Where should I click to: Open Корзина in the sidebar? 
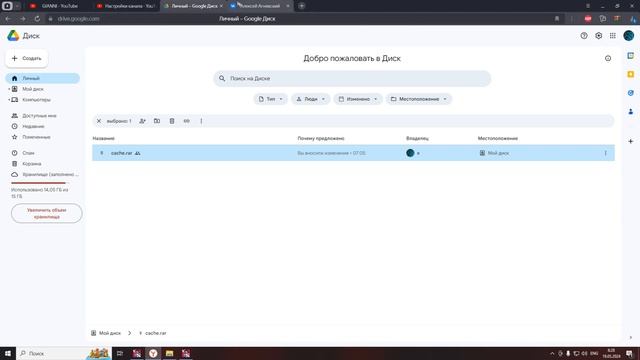[x=32, y=164]
